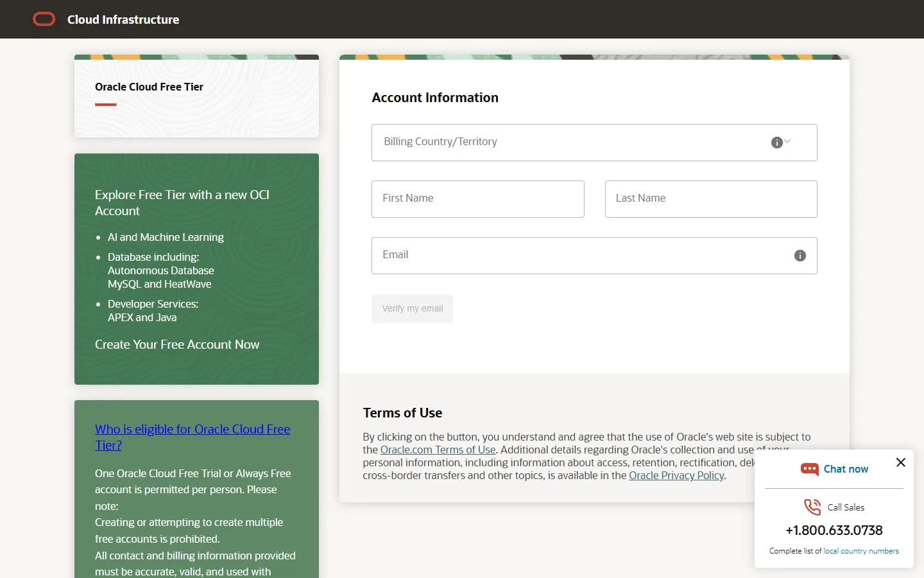Open the Oracle Privacy Policy link
Screen dimensions: 924x578
pos(676,475)
